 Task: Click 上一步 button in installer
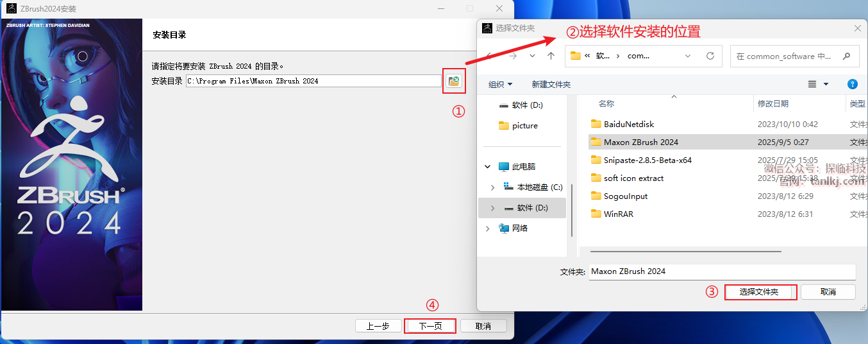pyautogui.click(x=378, y=326)
